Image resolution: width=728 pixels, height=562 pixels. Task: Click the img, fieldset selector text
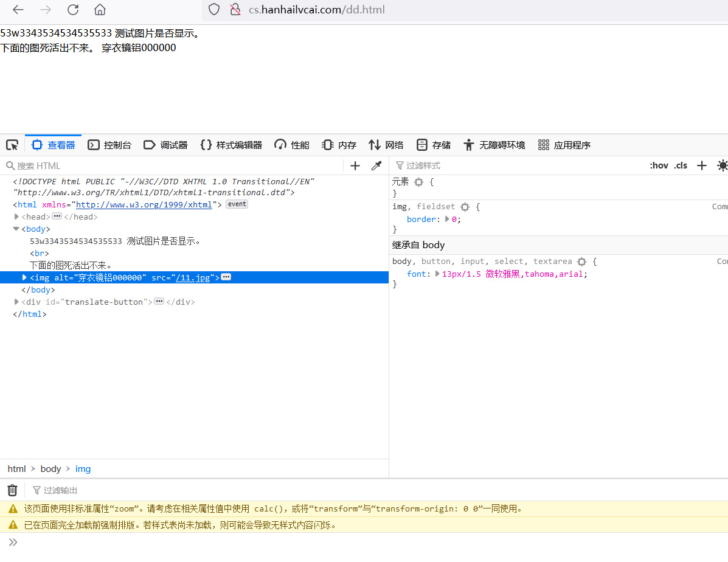423,207
